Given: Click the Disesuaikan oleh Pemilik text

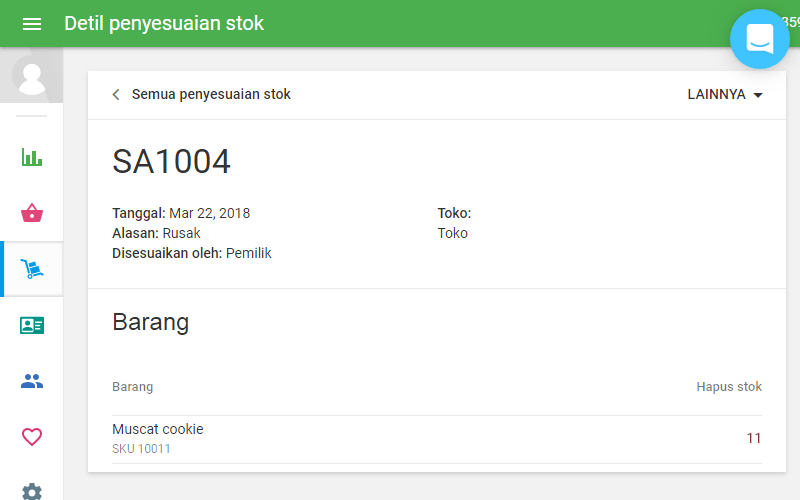Looking at the screenshot, I should 192,253.
